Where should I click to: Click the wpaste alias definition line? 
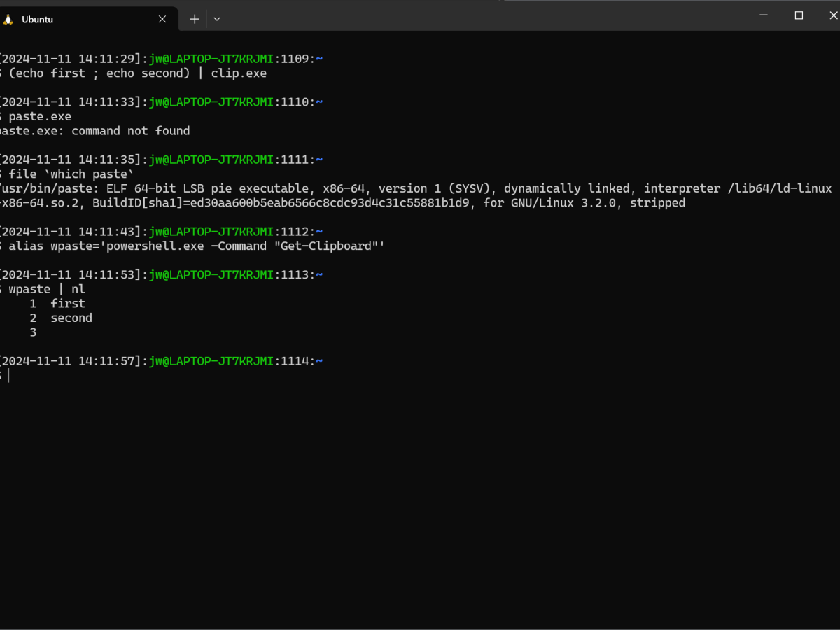point(140,246)
